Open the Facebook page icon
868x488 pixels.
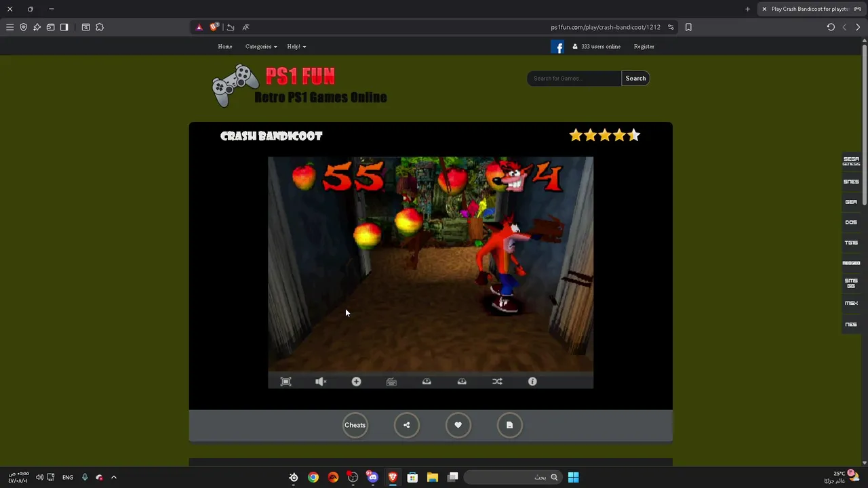click(557, 47)
